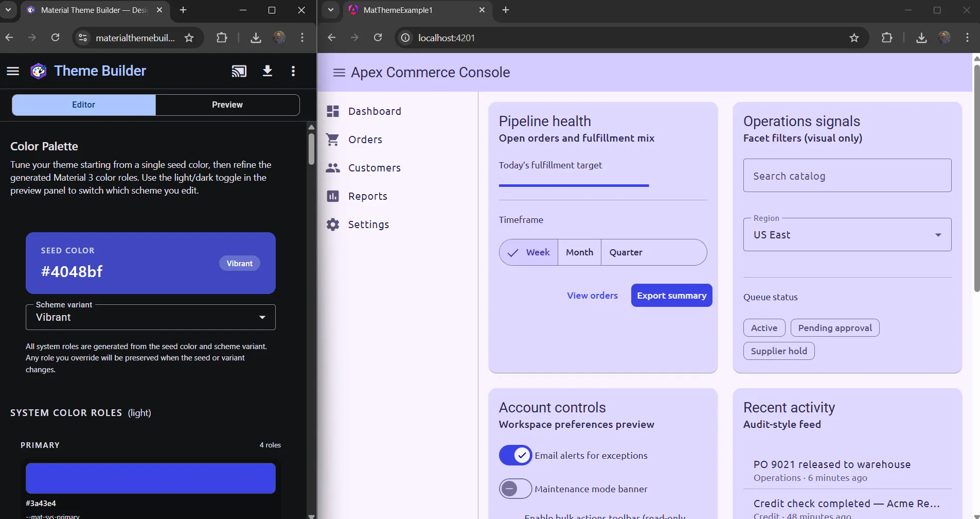The width and height of the screenshot is (980, 519).
Task: Open Orders in the sidenav
Action: click(397, 140)
